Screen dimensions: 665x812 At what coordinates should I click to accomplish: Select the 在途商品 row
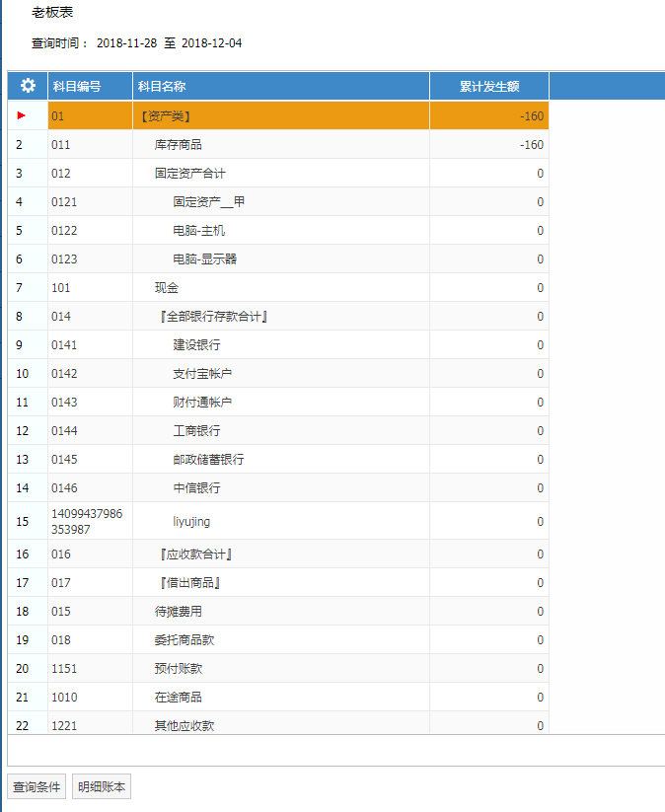(278, 697)
